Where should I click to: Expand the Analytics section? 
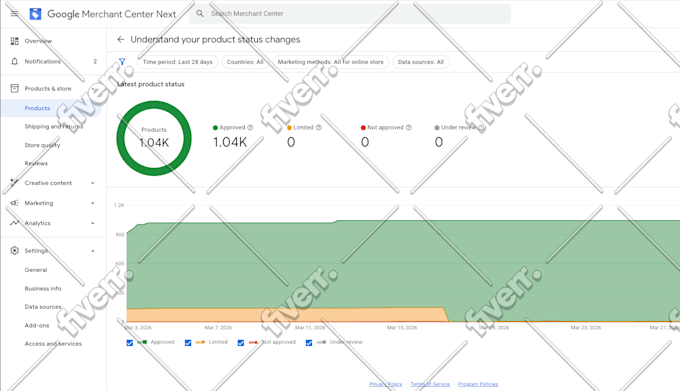pos(93,223)
